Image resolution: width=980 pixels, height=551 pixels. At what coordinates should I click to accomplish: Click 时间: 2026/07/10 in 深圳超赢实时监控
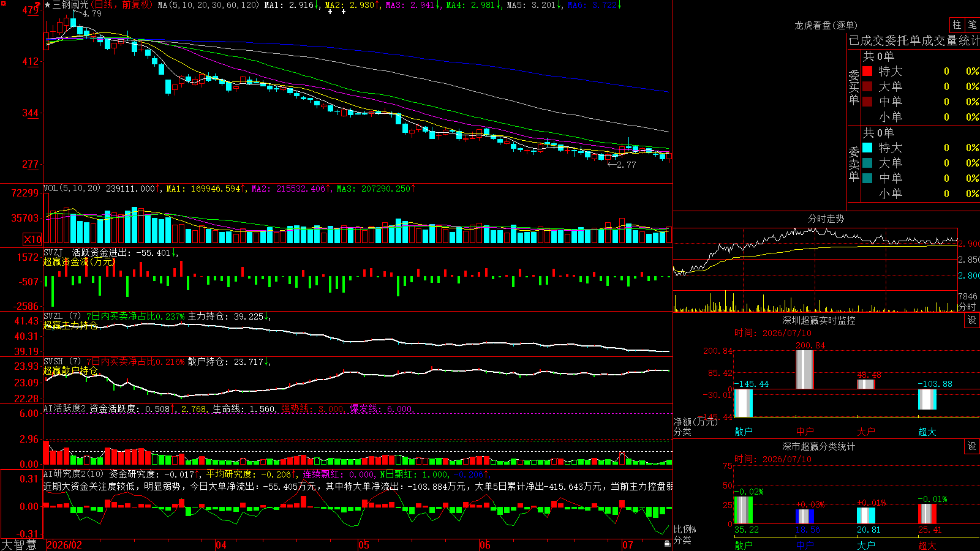point(773,333)
